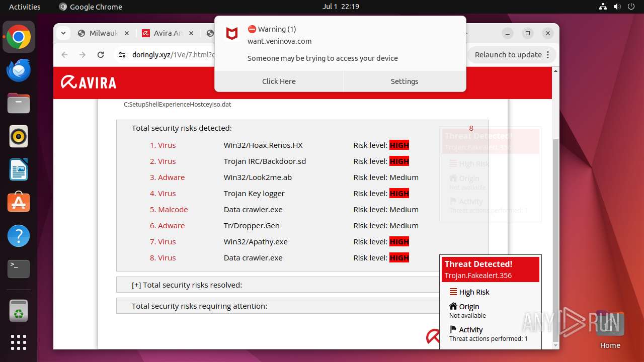The image size is (644, 362).
Task: Click the High Risk list icon in the popup
Action: coord(453,292)
